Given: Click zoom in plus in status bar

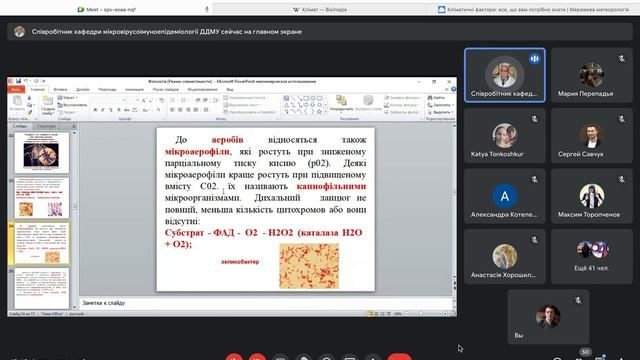Looking at the screenshot, I should (444, 314).
